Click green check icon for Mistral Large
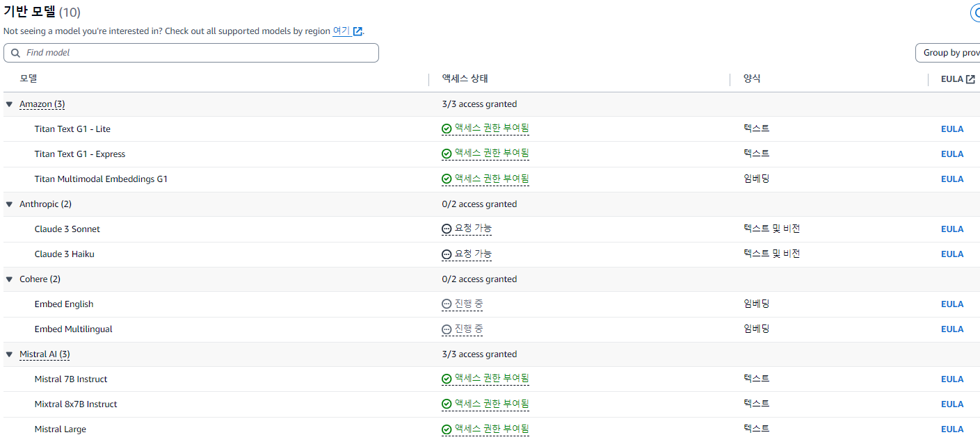 447,429
